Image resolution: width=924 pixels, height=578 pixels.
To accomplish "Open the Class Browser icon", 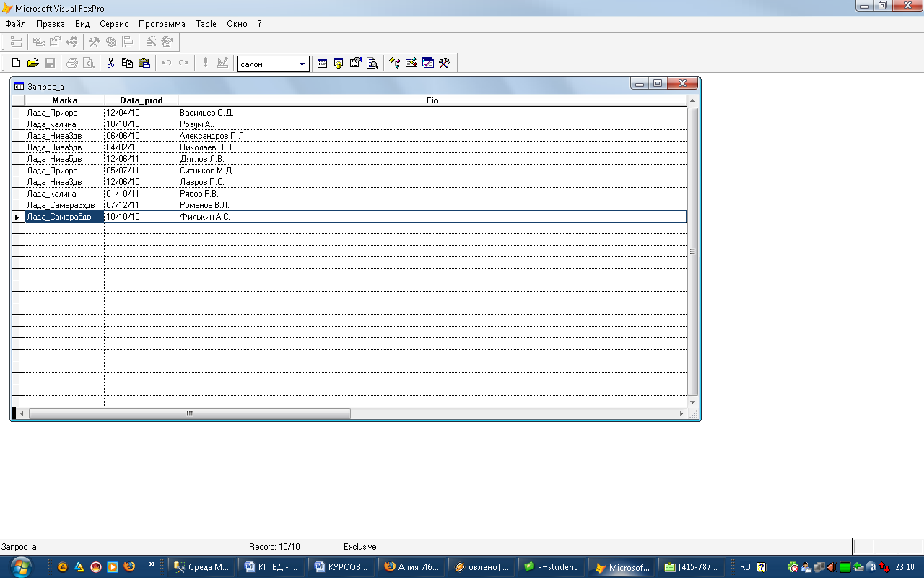I will click(394, 64).
